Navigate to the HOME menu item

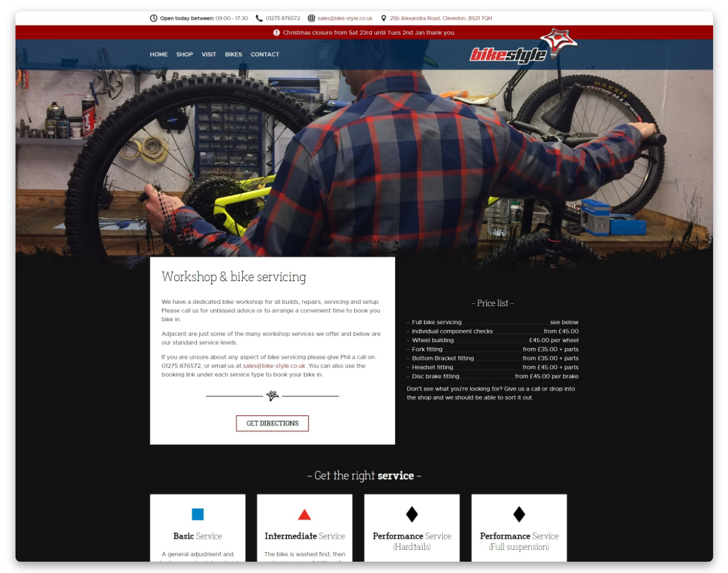coord(158,54)
